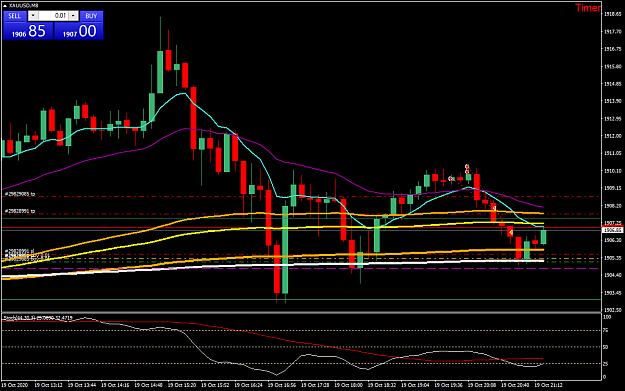Increase volume with the right arrow
625x391 pixels.
pyautogui.click(x=73, y=16)
